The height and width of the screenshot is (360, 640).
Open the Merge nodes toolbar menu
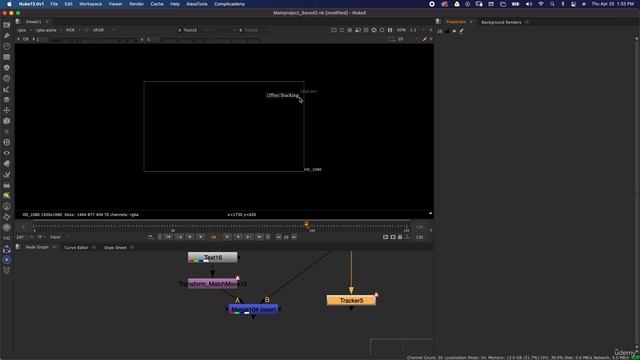pos(7,100)
